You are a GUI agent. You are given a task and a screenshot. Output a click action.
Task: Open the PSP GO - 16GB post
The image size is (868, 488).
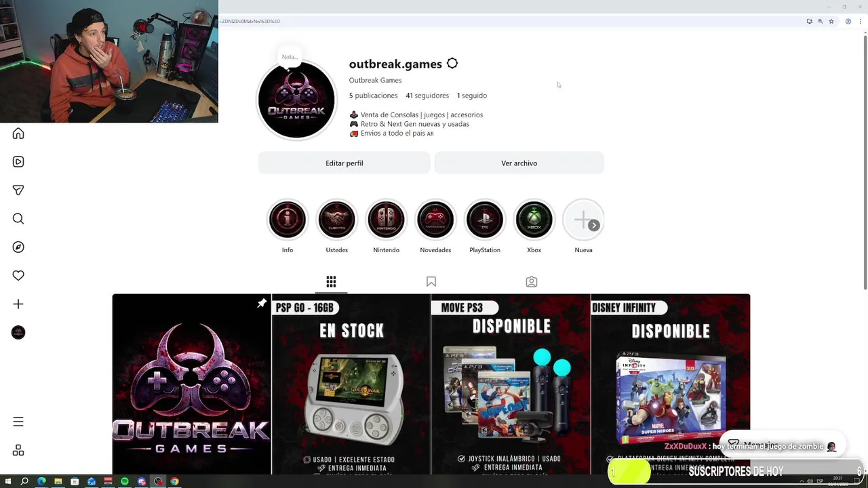351,384
